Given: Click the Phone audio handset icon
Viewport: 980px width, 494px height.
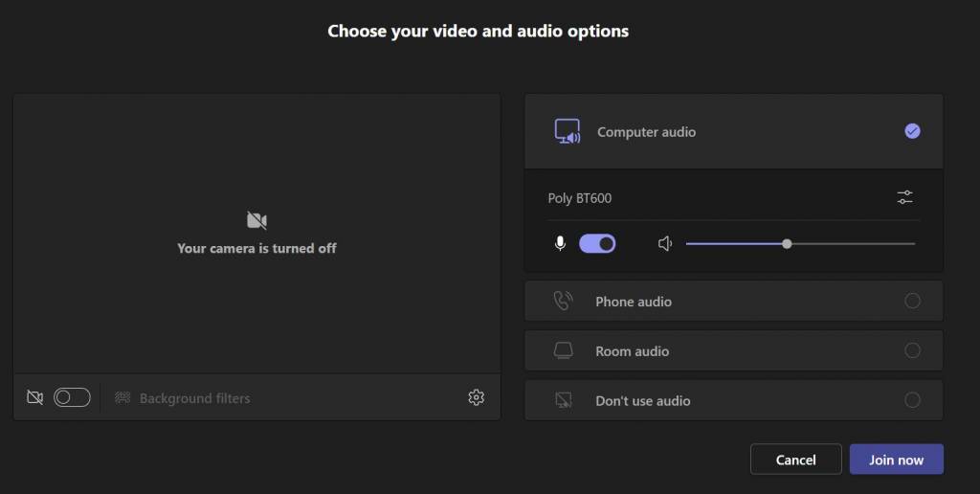Looking at the screenshot, I should pos(563,302).
